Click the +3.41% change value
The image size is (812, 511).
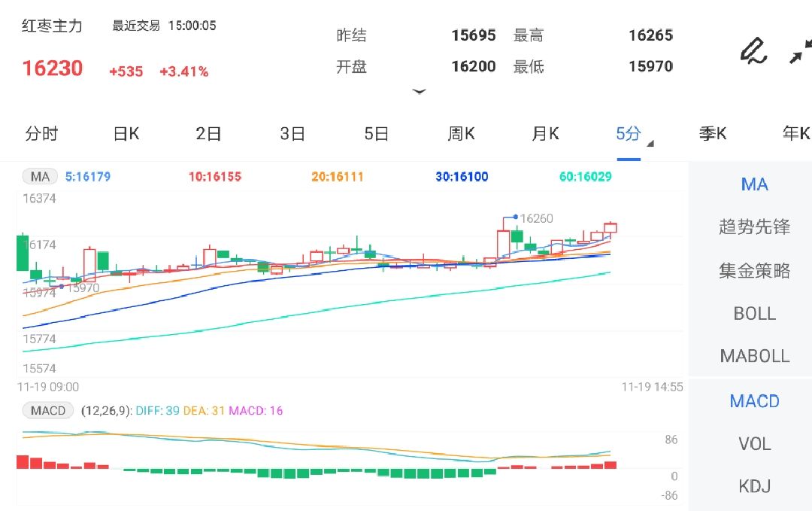pos(184,71)
